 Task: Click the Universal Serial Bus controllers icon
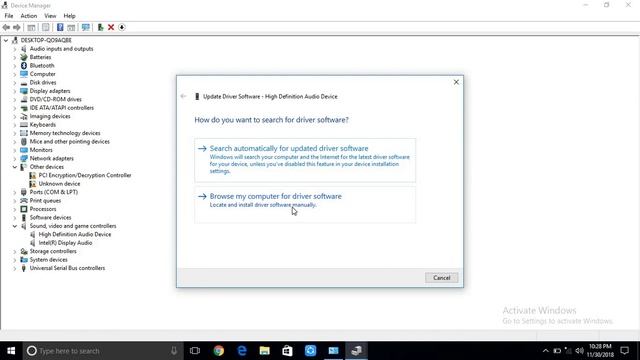click(x=24, y=268)
